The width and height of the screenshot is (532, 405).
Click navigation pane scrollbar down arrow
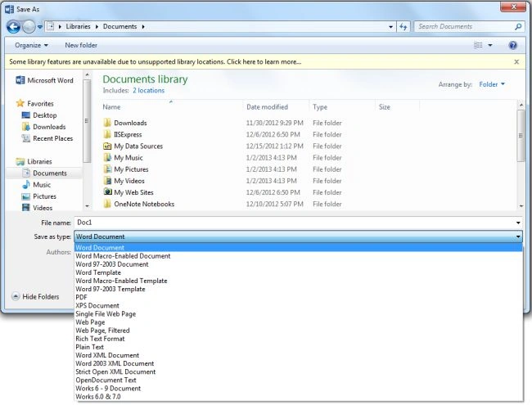click(x=88, y=206)
